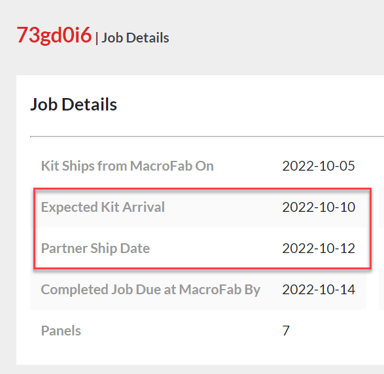Select the 2022-10-12 partner ship date value
Image resolution: width=384 pixels, height=374 pixels.
pos(319,248)
